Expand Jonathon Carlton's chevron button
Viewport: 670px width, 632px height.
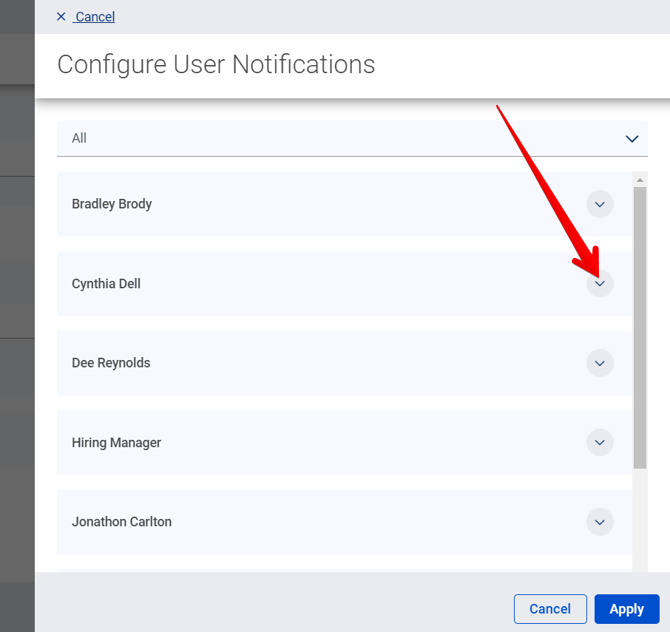600,522
